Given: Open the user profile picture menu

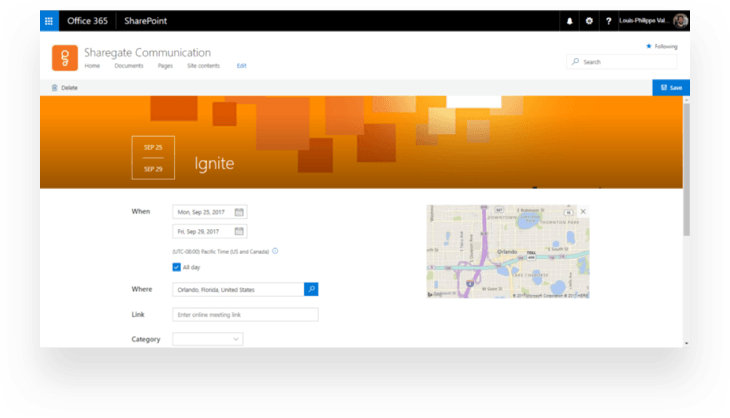Looking at the screenshot, I should click(x=681, y=21).
